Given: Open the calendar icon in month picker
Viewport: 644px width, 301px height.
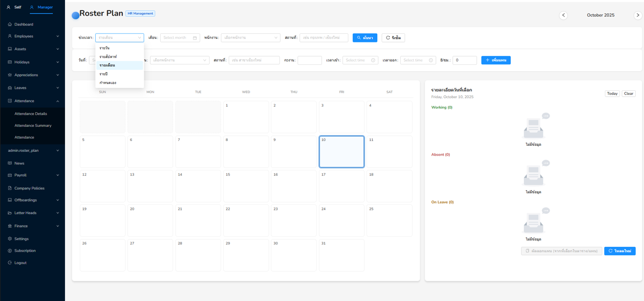Looking at the screenshot, I should pos(194,38).
